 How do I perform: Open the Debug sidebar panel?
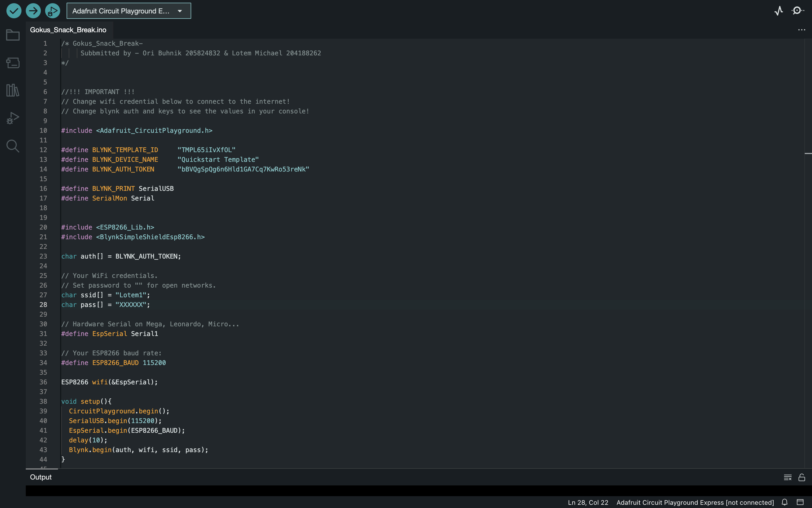(13, 118)
